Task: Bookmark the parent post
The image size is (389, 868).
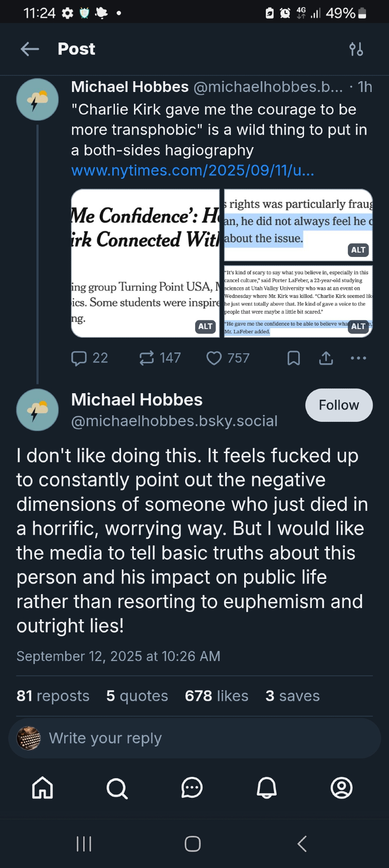Action: (294, 358)
